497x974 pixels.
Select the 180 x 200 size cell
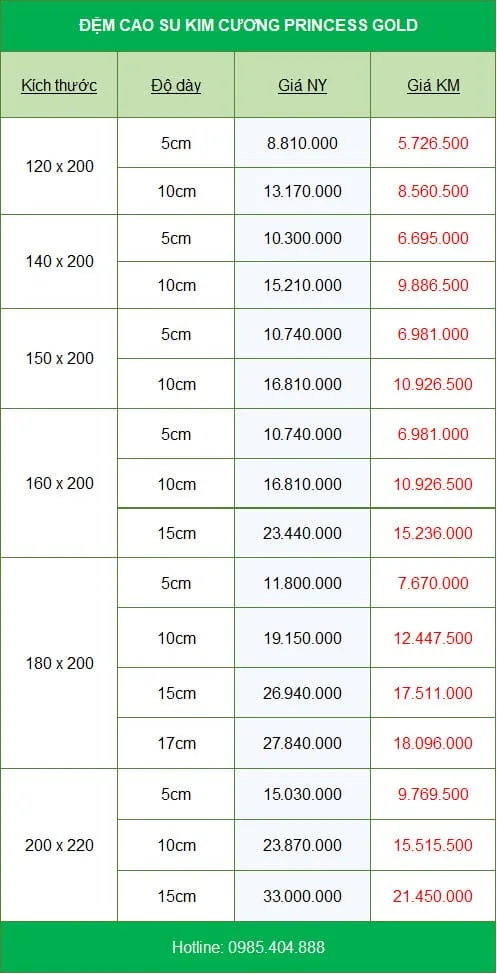pos(59,663)
